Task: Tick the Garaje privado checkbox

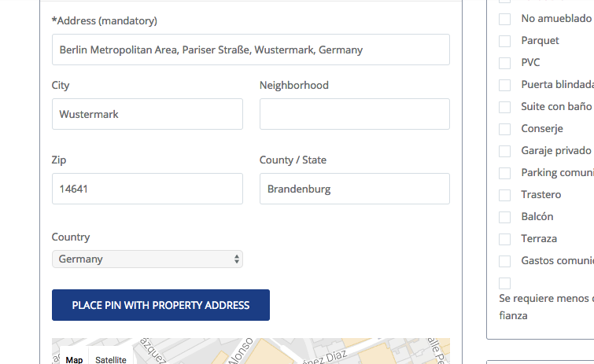Action: pyautogui.click(x=504, y=151)
